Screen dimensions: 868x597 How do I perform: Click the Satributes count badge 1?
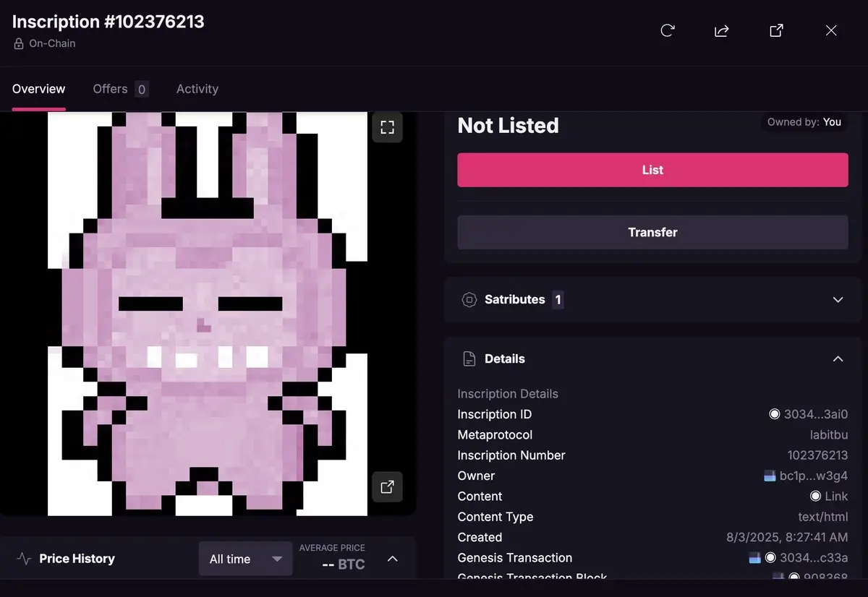[x=558, y=299]
